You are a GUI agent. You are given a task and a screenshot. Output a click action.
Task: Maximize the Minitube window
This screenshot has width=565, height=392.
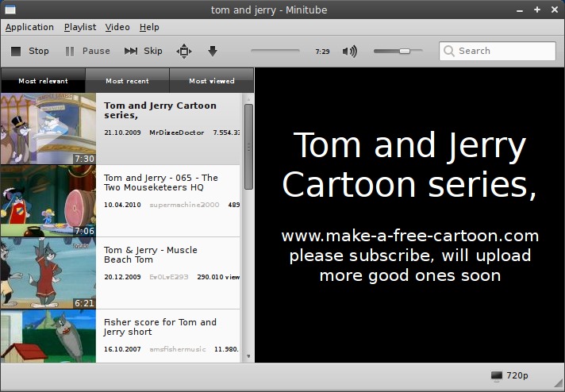tap(537, 10)
